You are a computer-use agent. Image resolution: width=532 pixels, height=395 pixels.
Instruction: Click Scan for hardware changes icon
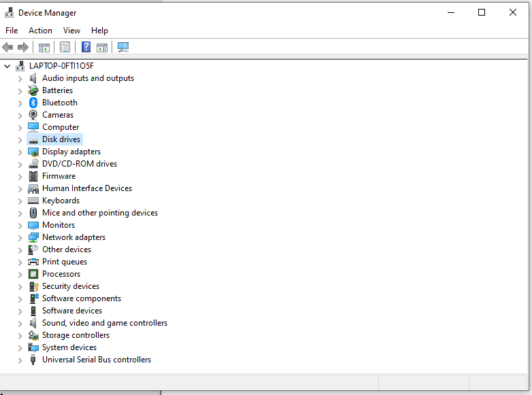pos(123,47)
